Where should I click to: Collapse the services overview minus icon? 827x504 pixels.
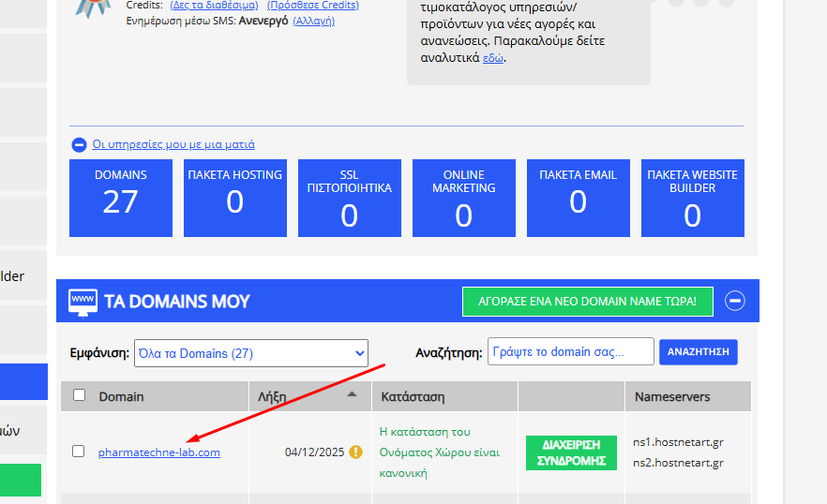coord(80,145)
